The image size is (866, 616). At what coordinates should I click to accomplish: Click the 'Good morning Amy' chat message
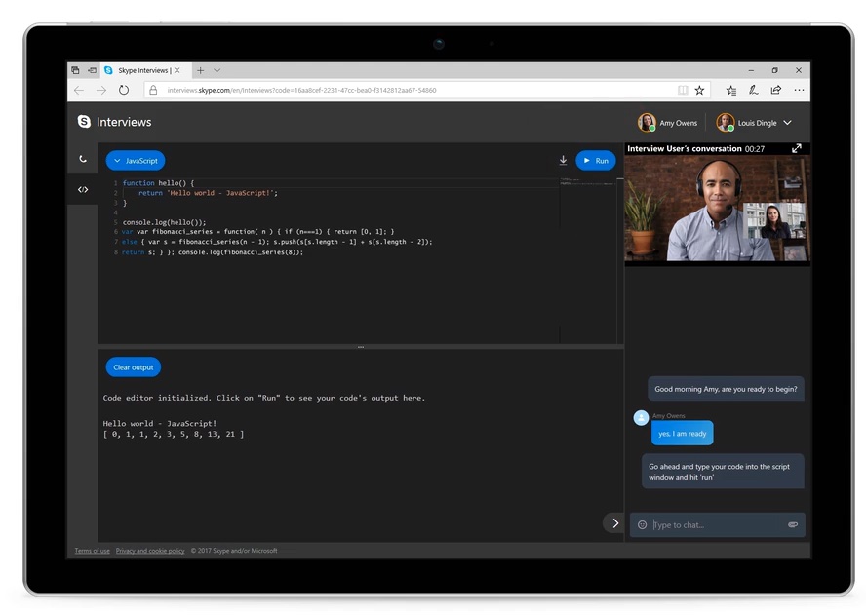[x=726, y=389]
